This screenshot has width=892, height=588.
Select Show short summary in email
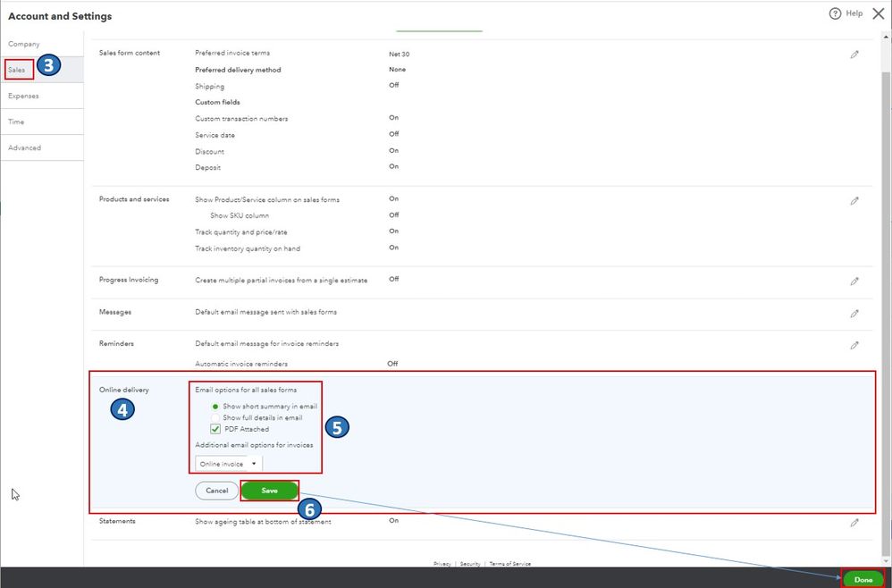coord(215,407)
